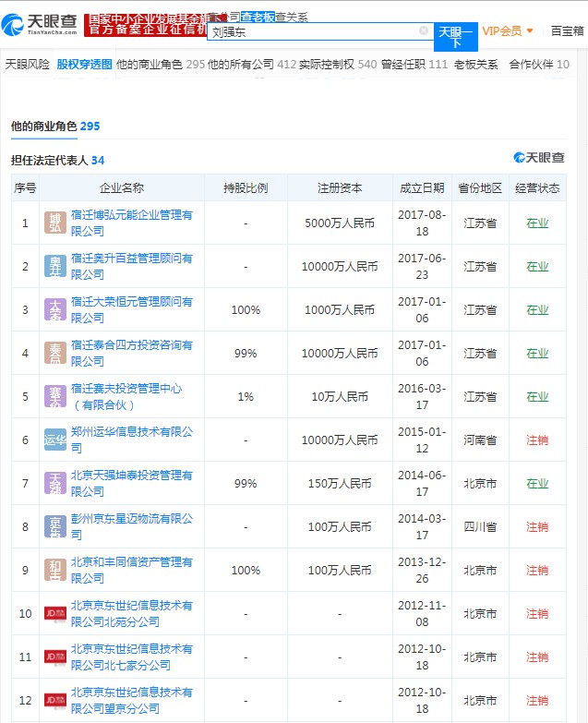588x723 pixels.
Task: Select the 老板关系 tab
Action: click(x=476, y=64)
